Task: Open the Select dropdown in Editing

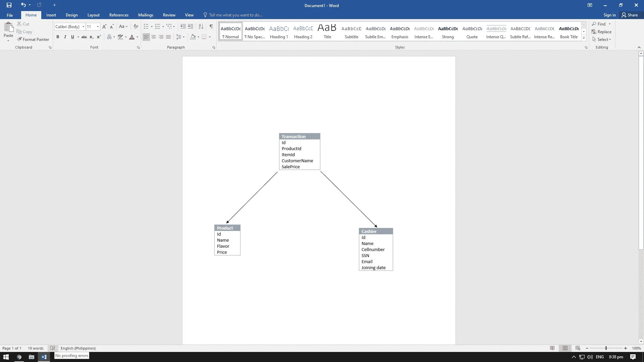Action: 602,40
